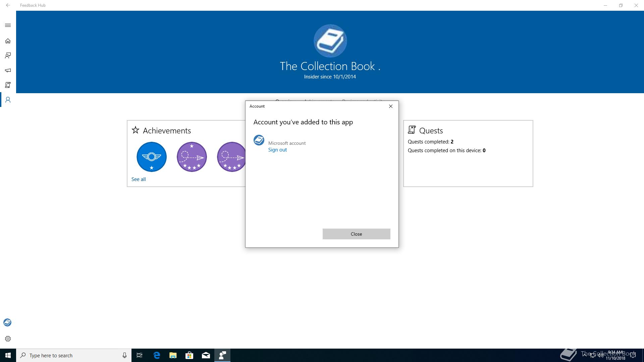
Task: Click the Quests card header icon
Action: (x=412, y=130)
